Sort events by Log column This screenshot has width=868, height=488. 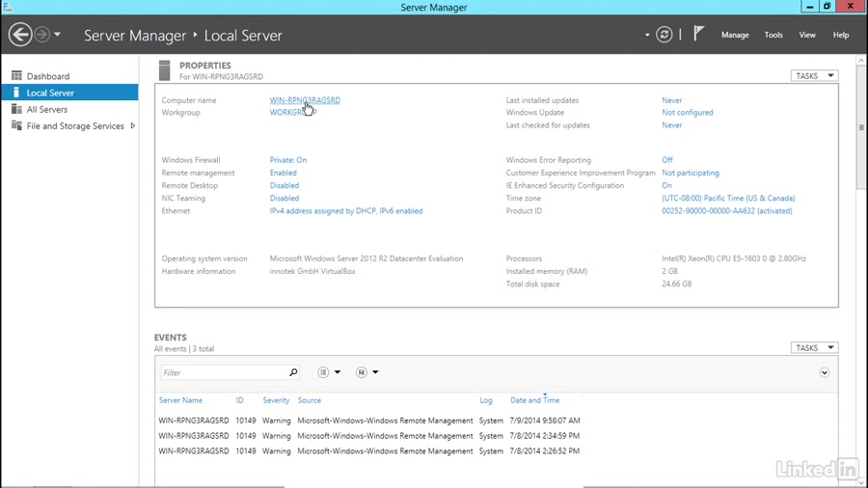(485, 400)
